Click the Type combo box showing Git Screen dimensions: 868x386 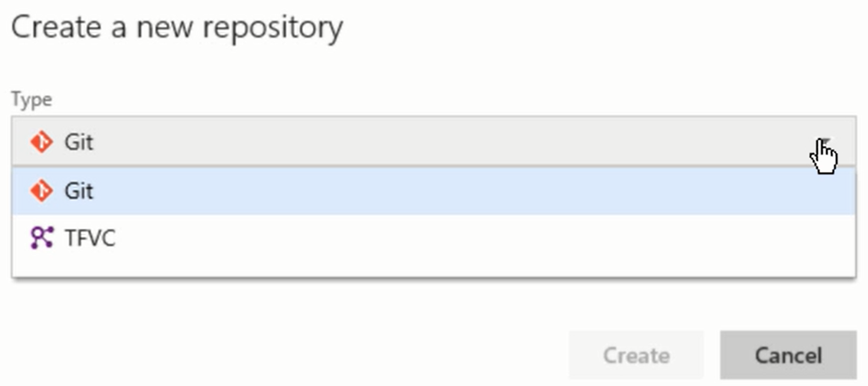[x=433, y=141]
